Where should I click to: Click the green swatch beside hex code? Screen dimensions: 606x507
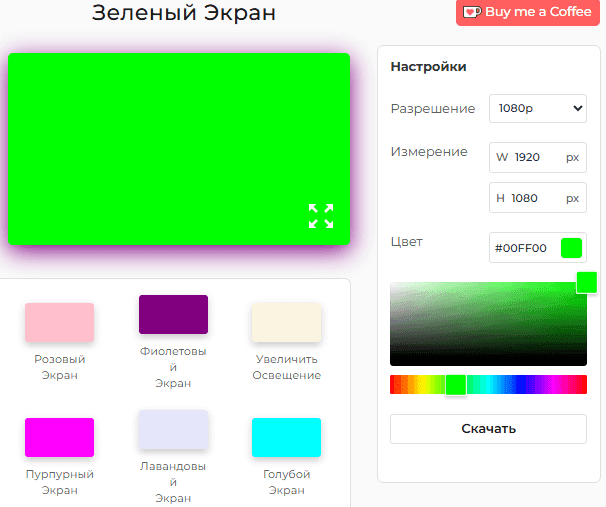[571, 248]
